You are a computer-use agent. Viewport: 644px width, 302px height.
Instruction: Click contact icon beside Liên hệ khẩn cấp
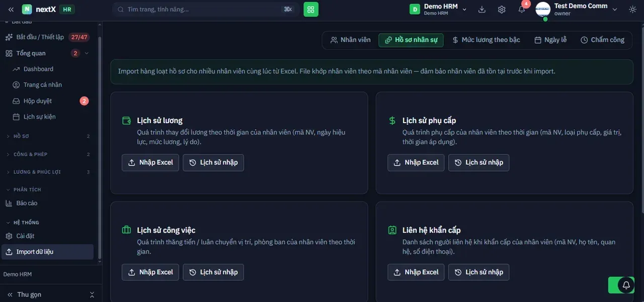pos(392,230)
